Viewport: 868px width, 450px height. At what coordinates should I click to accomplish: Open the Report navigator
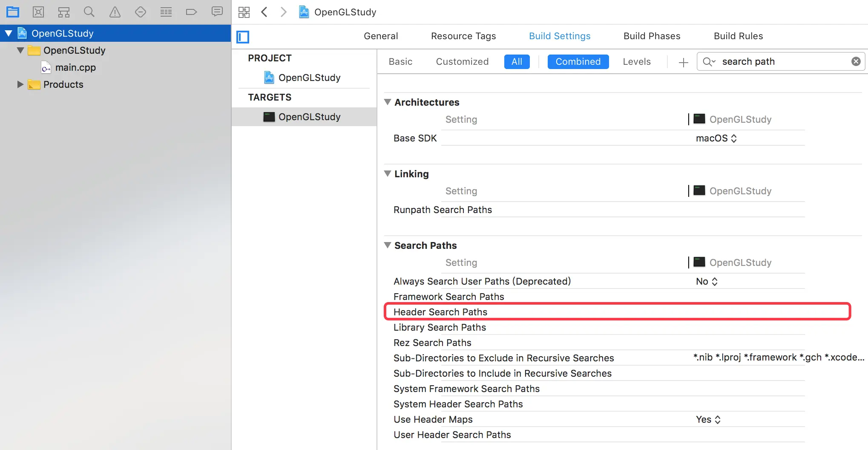[217, 12]
